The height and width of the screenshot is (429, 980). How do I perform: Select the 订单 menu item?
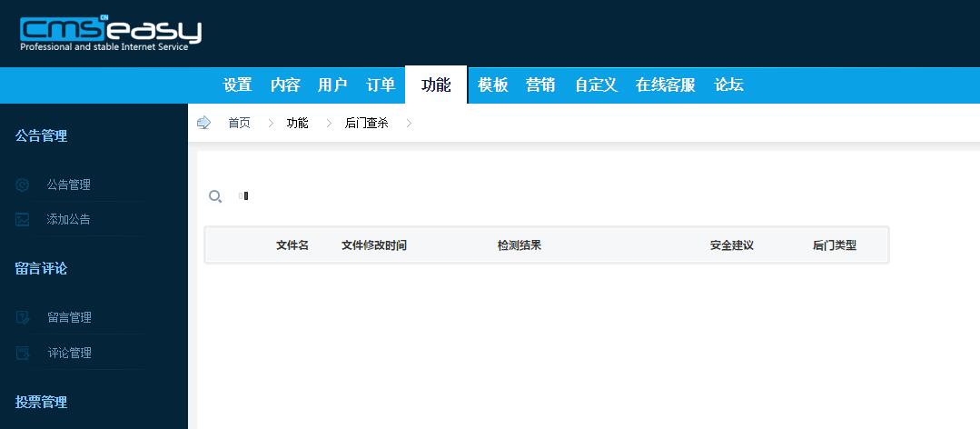point(381,85)
